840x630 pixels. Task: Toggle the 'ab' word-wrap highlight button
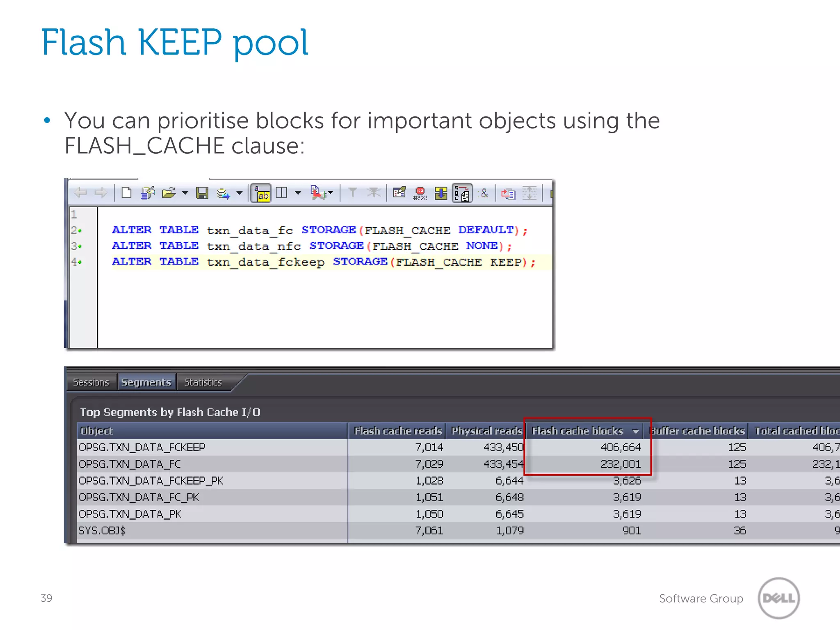261,193
